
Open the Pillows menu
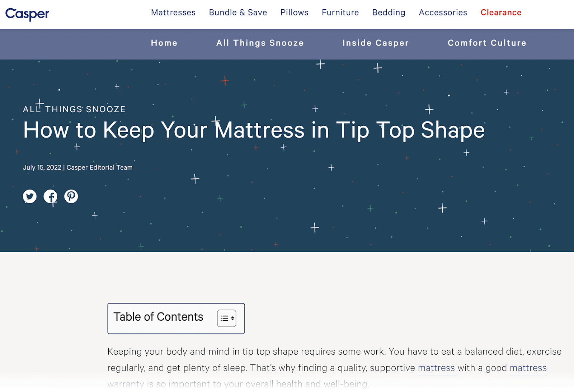tap(294, 13)
